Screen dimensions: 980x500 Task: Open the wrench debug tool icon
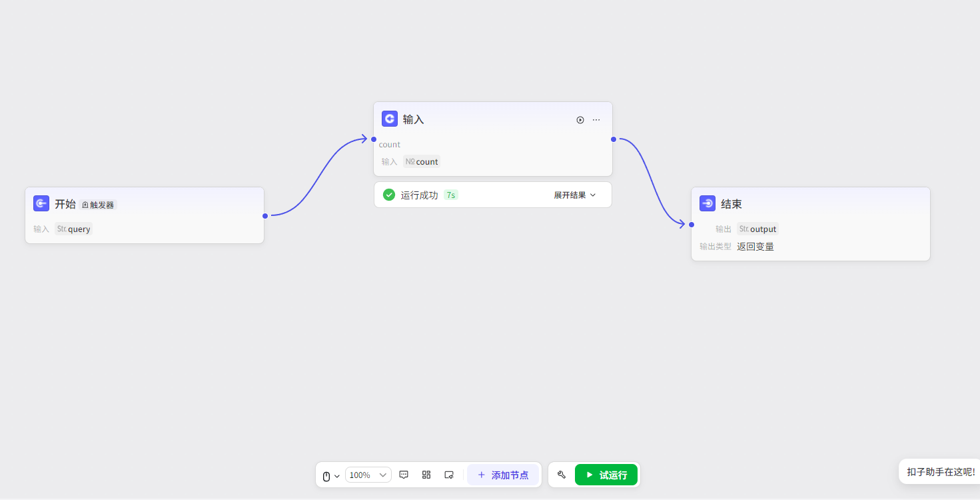pyautogui.click(x=562, y=475)
